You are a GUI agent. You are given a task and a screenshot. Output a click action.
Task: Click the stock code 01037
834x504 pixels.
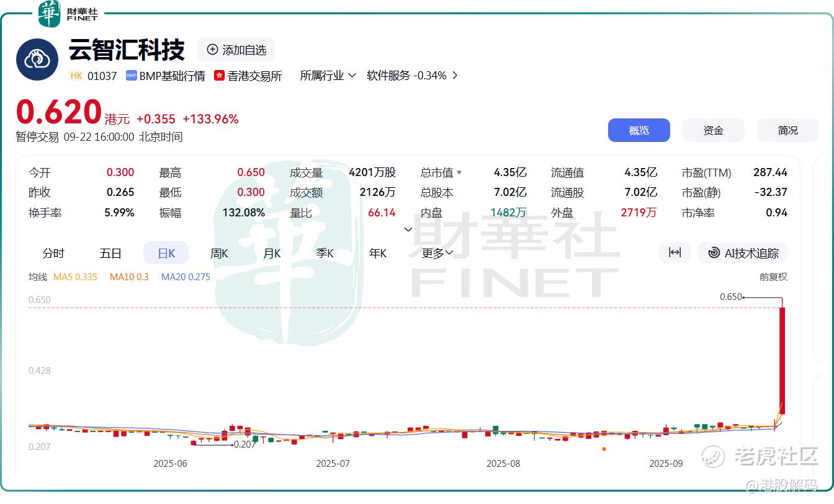click(x=102, y=76)
